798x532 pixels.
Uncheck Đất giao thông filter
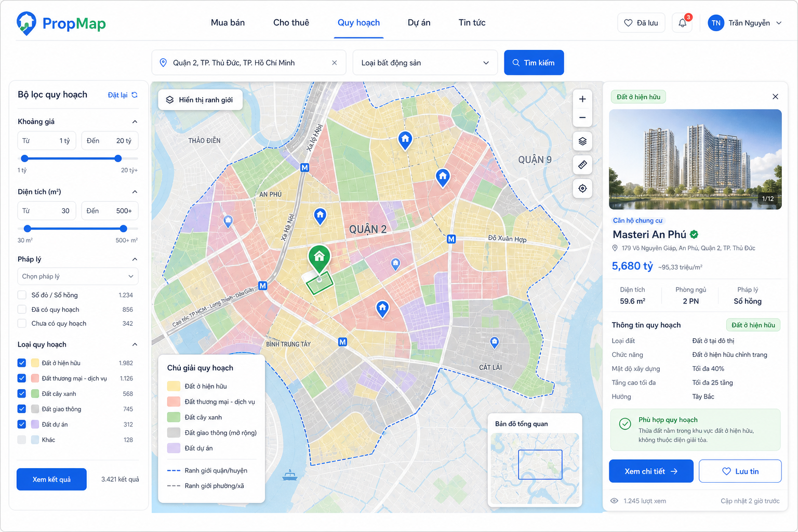[x=22, y=409]
